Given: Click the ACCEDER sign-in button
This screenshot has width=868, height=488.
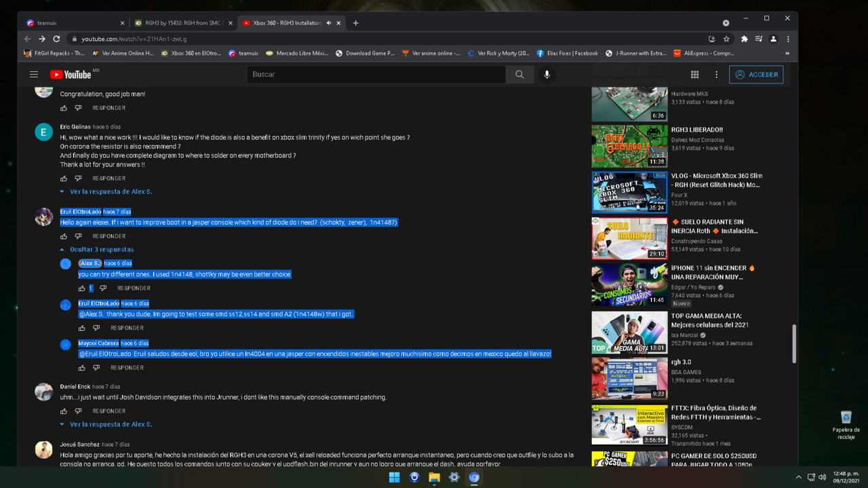Looking at the screenshot, I should click(x=756, y=75).
